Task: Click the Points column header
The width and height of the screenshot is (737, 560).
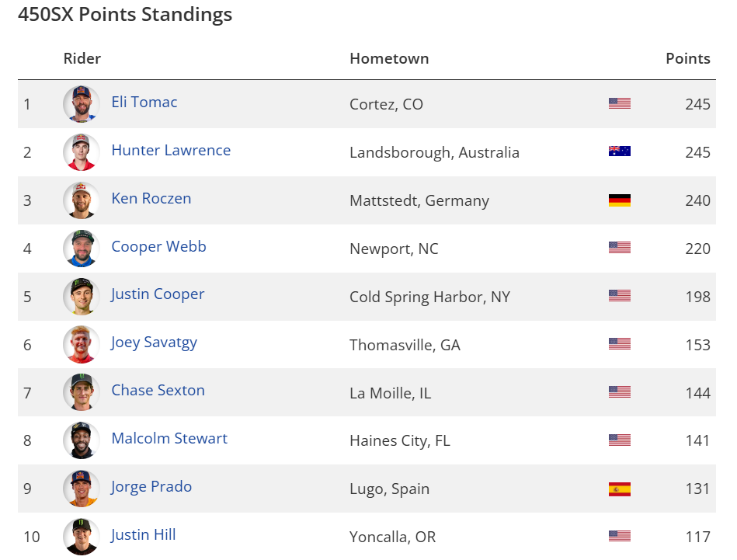Action: [687, 58]
